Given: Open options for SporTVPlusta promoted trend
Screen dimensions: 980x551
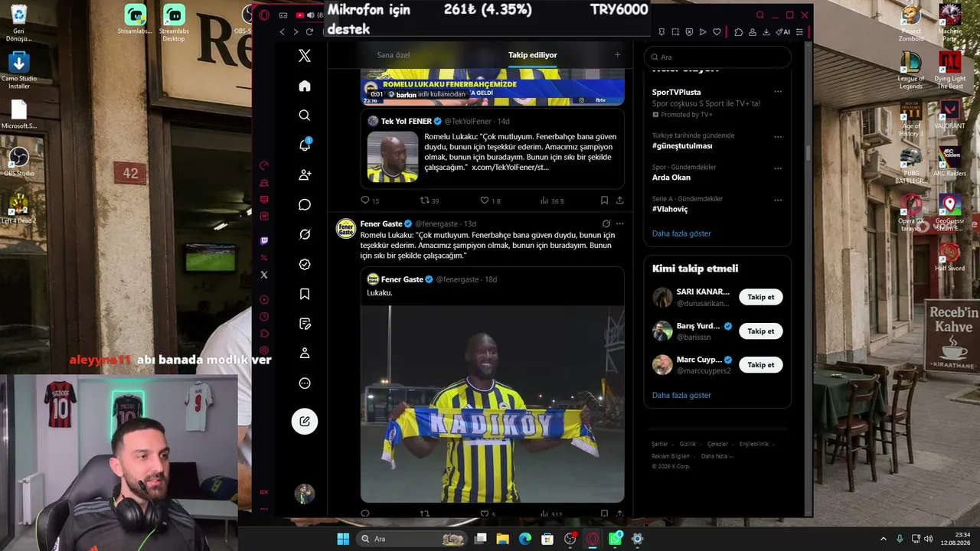Looking at the screenshot, I should [x=778, y=92].
